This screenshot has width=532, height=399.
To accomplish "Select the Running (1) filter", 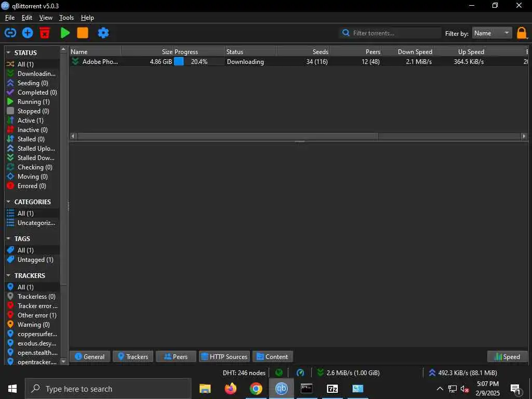I will tap(32, 102).
